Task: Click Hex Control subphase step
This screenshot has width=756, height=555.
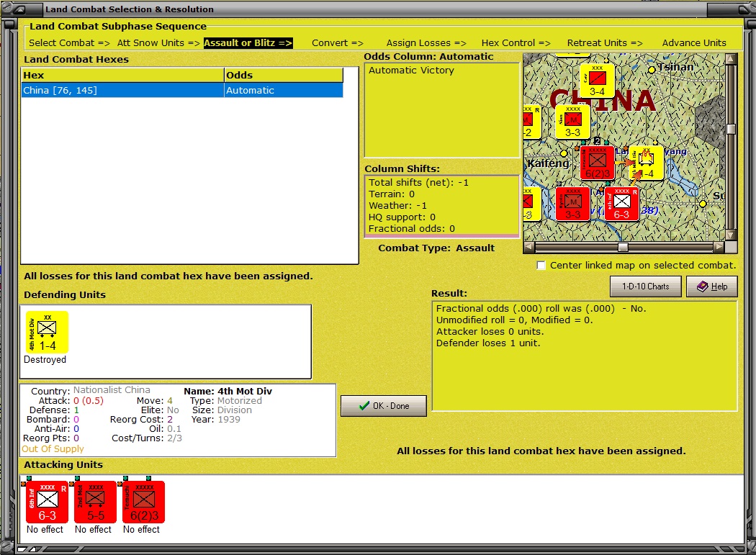Action: pyautogui.click(x=516, y=43)
